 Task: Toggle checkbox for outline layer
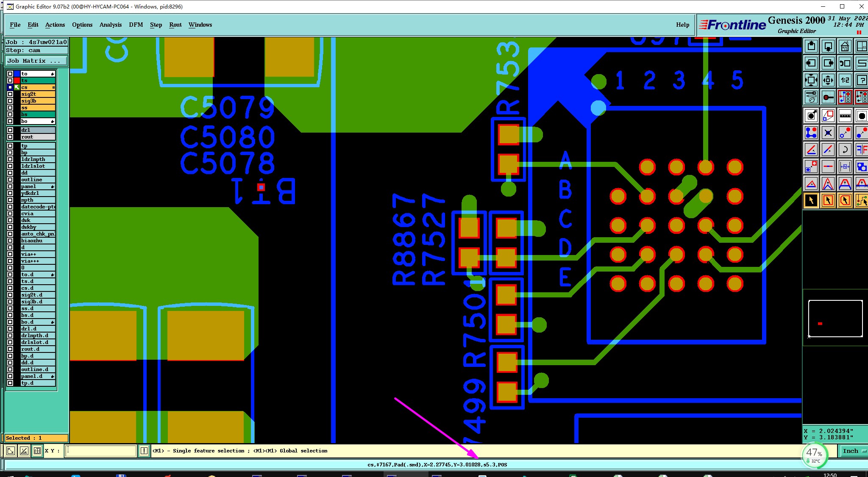coord(10,180)
